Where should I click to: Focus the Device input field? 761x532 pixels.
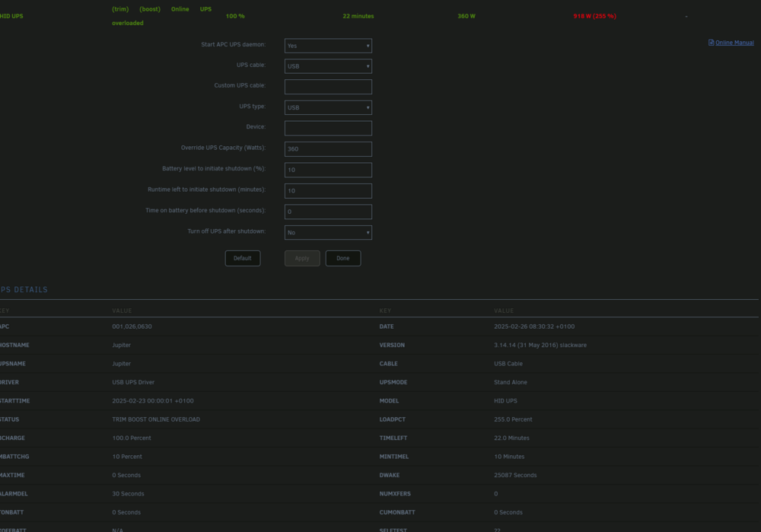[x=328, y=128]
